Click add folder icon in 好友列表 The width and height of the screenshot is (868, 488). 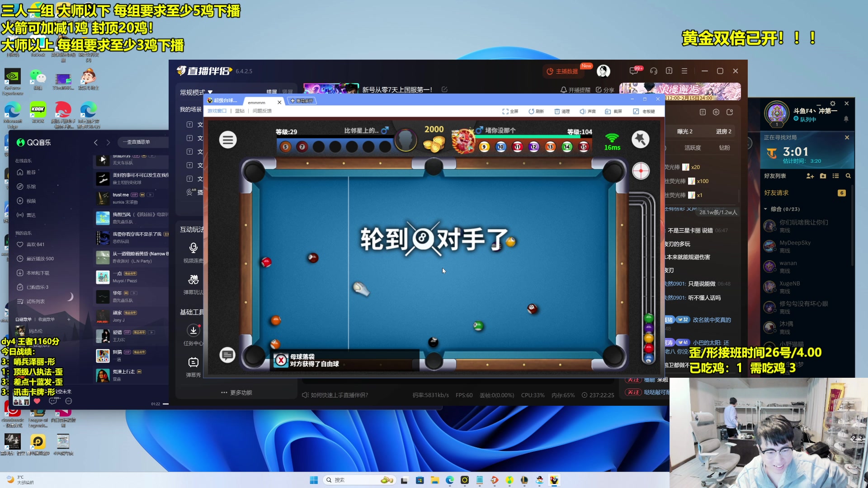coord(823,176)
